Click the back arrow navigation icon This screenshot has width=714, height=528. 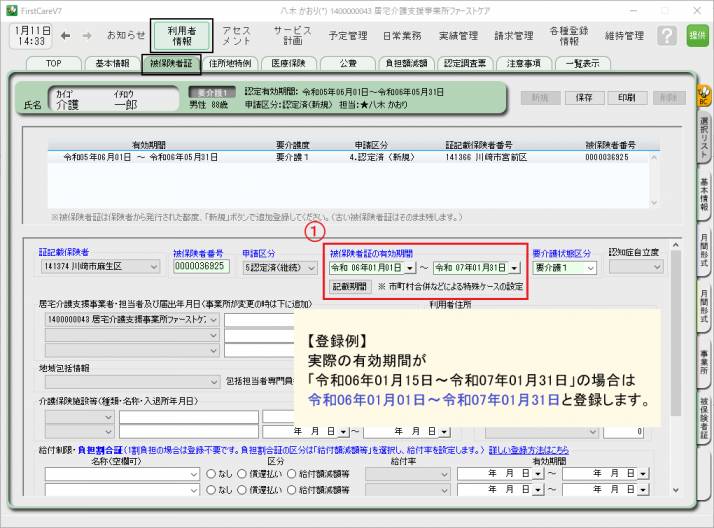(66, 35)
